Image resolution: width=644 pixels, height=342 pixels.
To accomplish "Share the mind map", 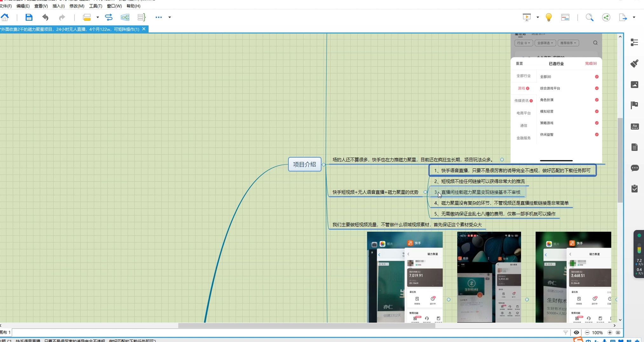I will tap(606, 17).
